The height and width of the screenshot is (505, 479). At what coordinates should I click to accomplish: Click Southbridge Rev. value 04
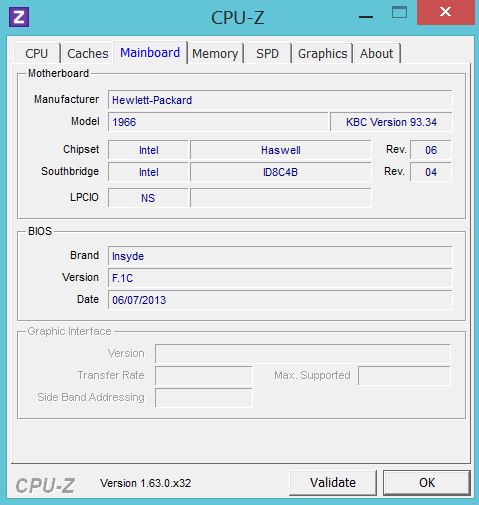[x=431, y=172]
